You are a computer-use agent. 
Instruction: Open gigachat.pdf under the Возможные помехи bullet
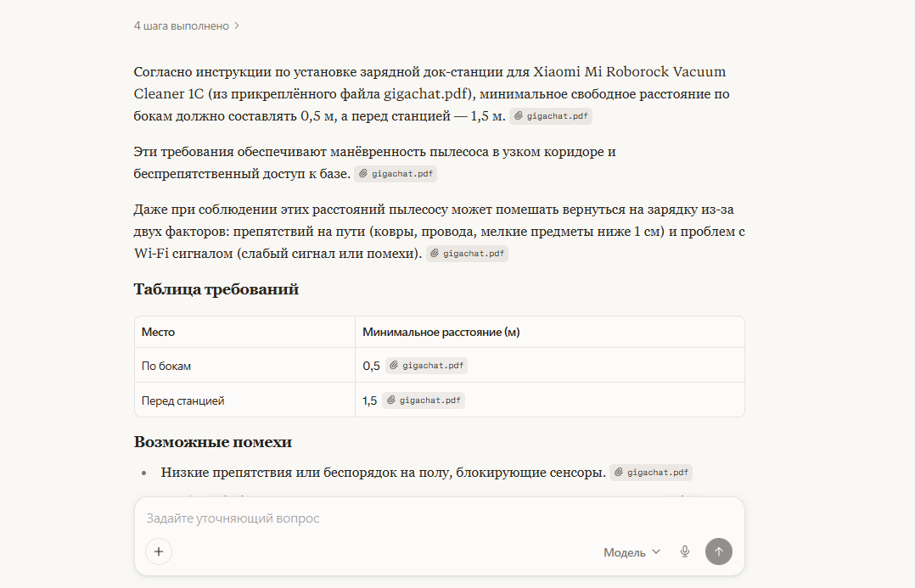[x=650, y=472]
